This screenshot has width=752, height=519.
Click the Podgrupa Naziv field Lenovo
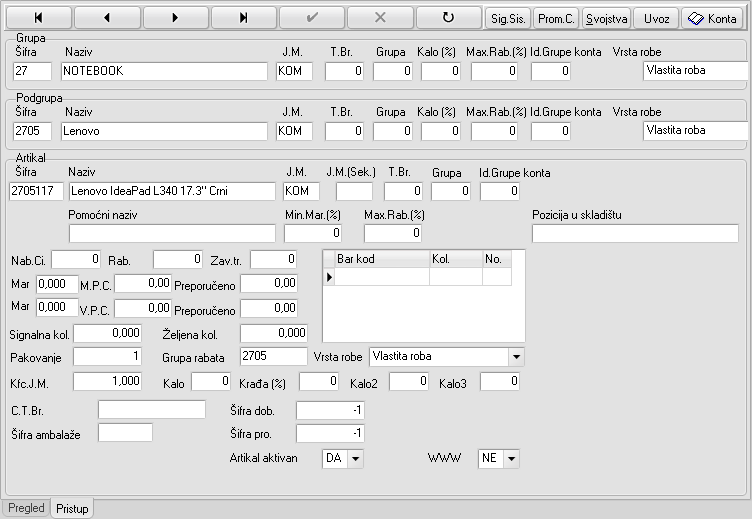coord(164,131)
